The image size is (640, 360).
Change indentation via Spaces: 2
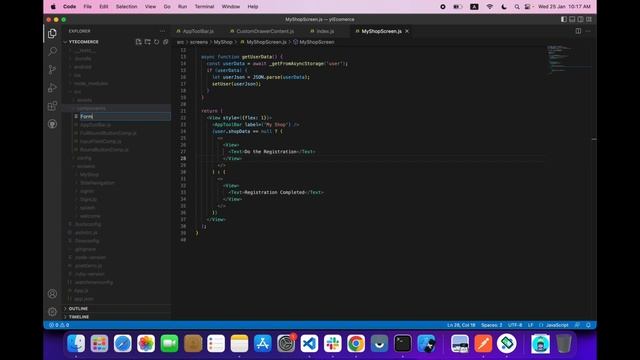491,325
